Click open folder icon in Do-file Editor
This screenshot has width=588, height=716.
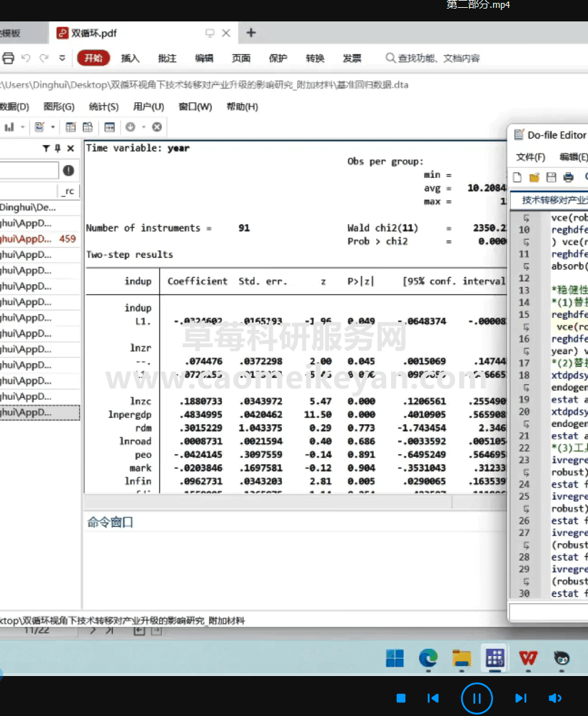point(534,177)
